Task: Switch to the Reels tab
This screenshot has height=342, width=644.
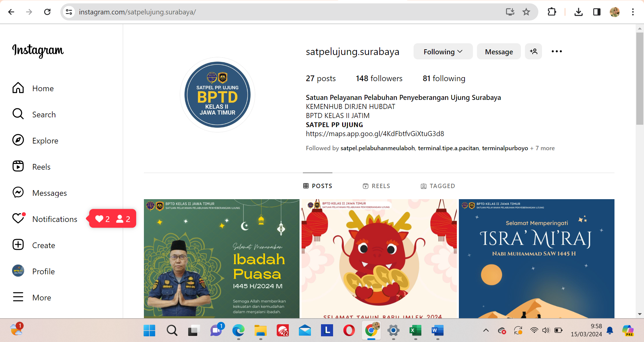Action: [x=376, y=186]
